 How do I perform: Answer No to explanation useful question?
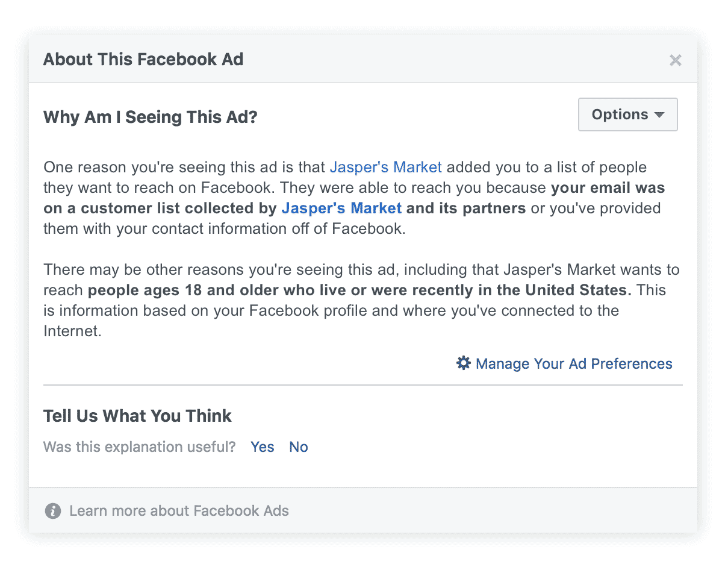coord(298,447)
